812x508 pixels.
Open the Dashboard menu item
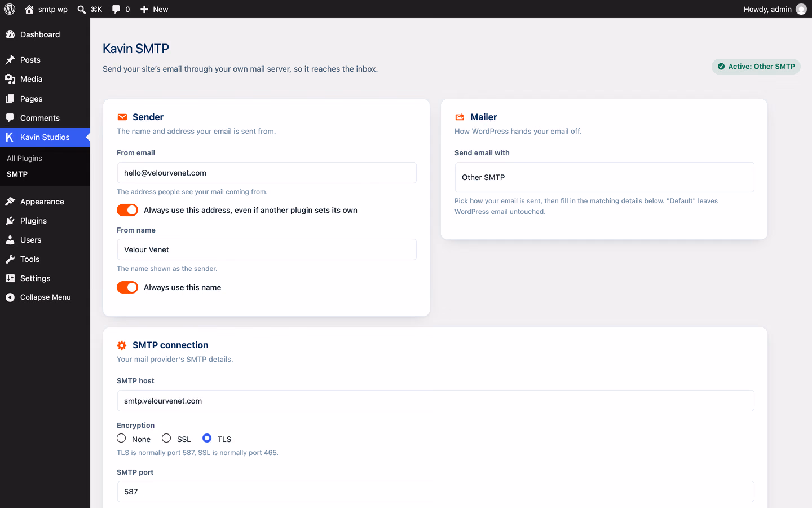[x=45, y=34]
